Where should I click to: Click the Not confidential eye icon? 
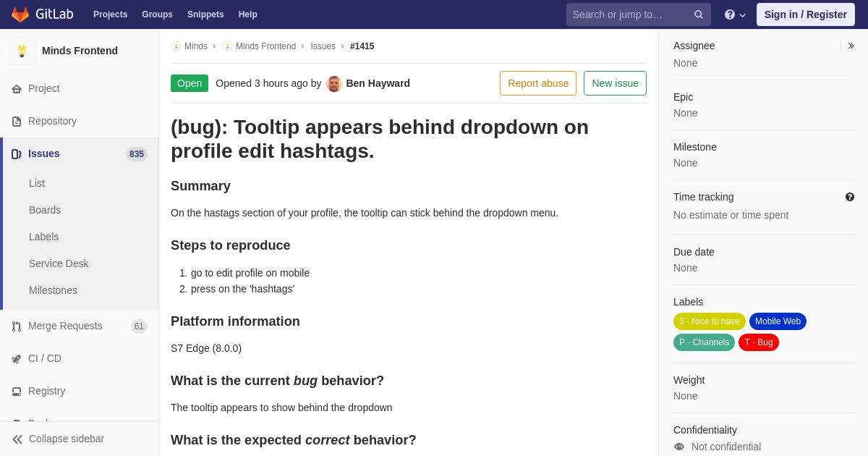679,447
